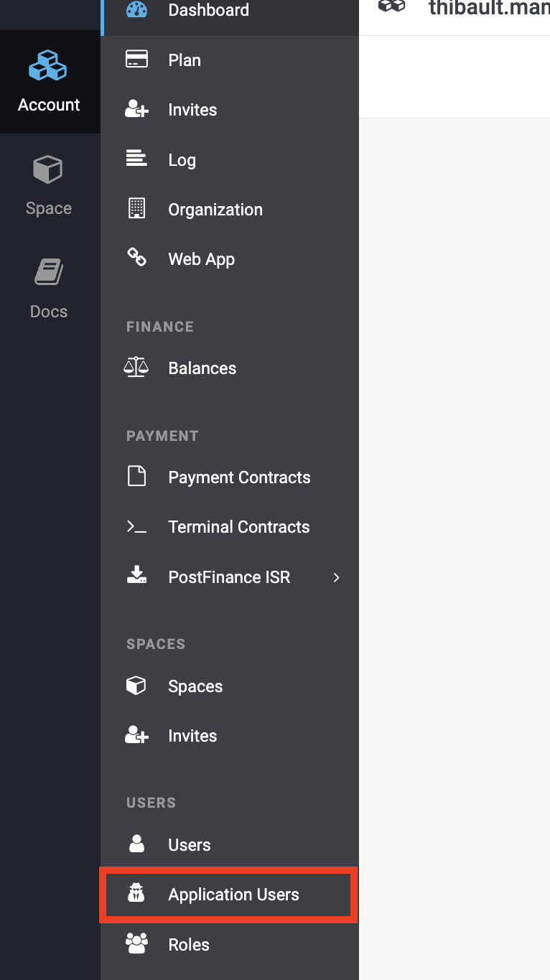Click the Plan credit card icon
The height and width of the screenshot is (980, 550).
point(136,60)
